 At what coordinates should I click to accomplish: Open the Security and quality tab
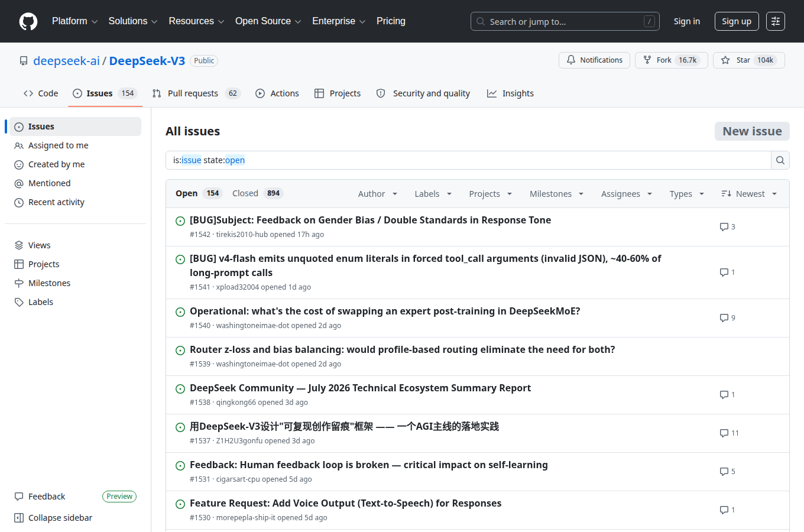423,93
